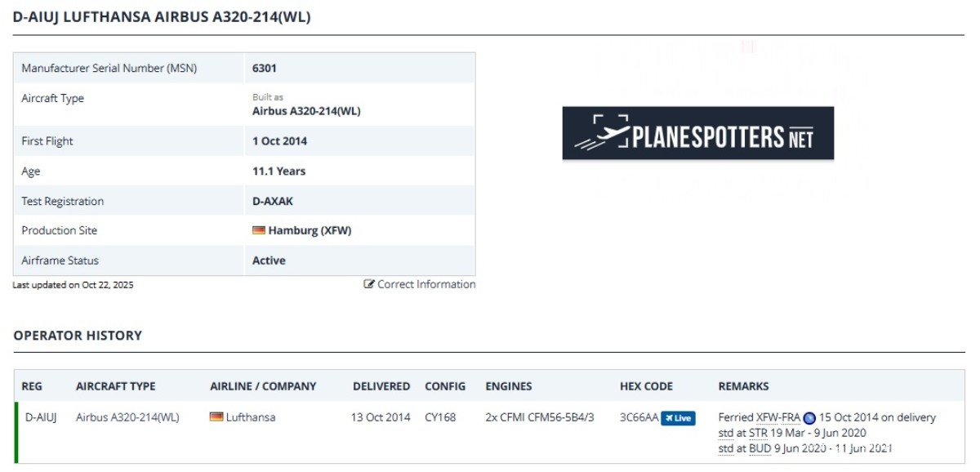Click the first 'std' abbreviation in remarks
This screenshot has width=980, height=472.
pyautogui.click(x=725, y=433)
